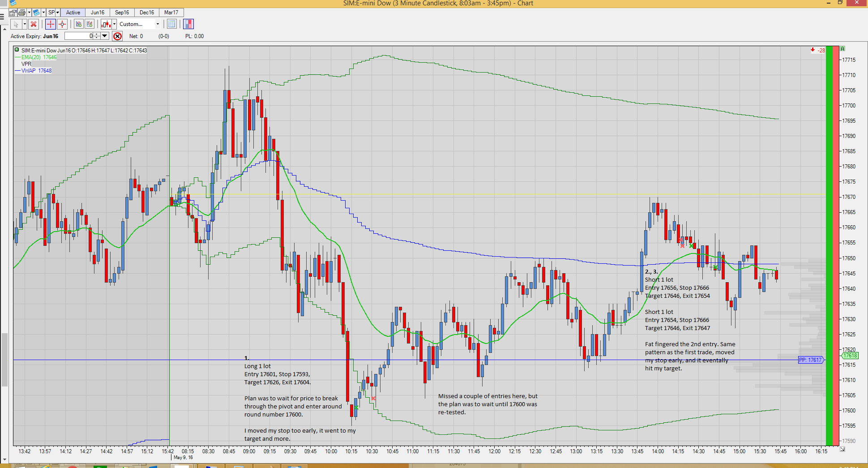868x468 pixels.
Task: Click the candlestick chart type icon
Action: [x=106, y=24]
